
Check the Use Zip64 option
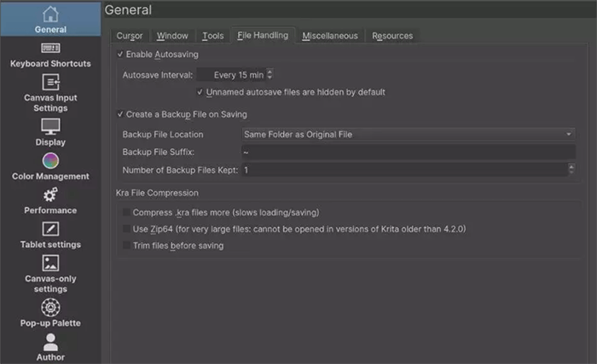coord(127,229)
